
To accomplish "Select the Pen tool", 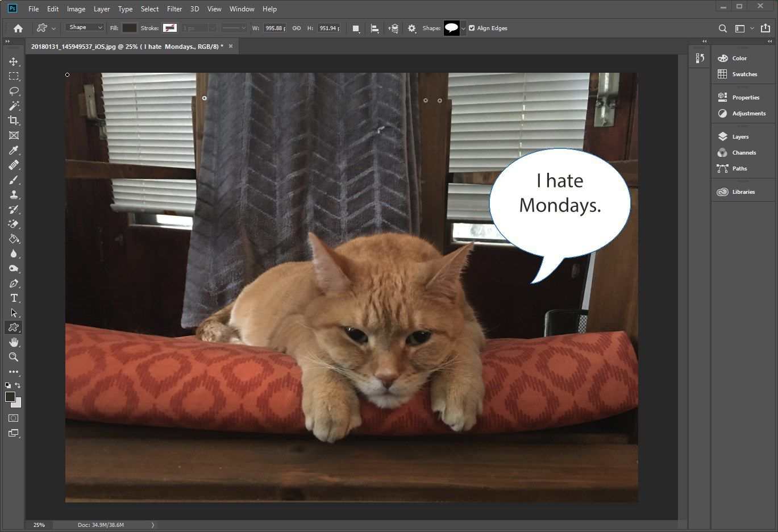I will click(14, 283).
